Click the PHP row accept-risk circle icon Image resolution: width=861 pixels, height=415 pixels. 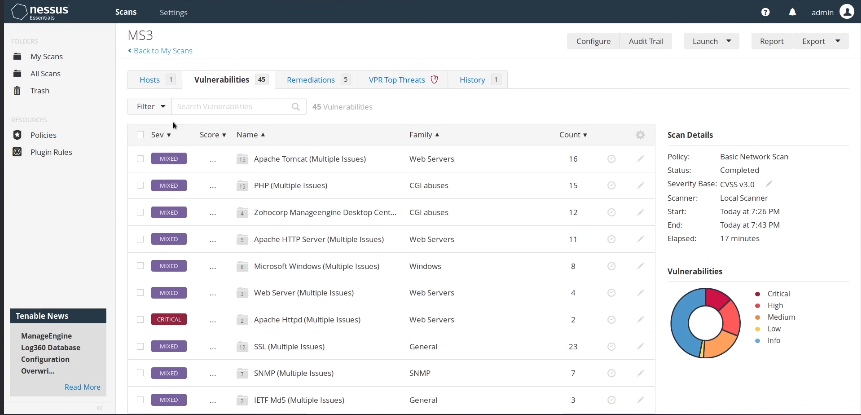click(x=611, y=186)
